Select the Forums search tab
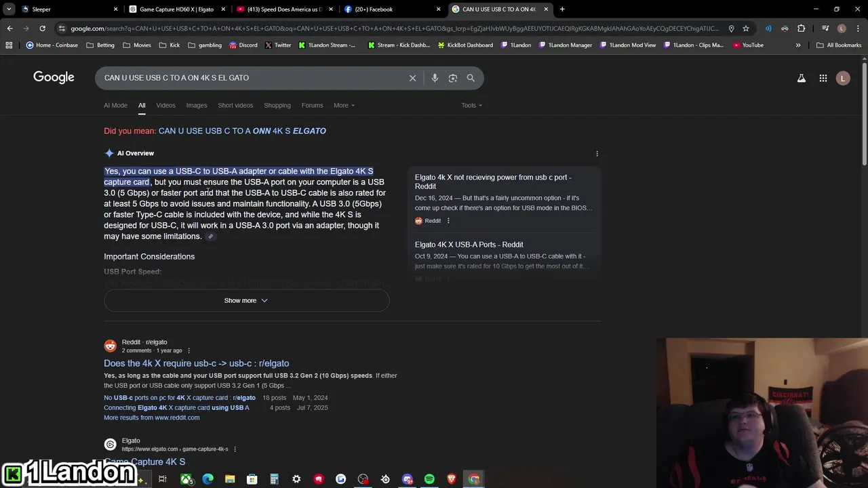 pyautogui.click(x=312, y=105)
